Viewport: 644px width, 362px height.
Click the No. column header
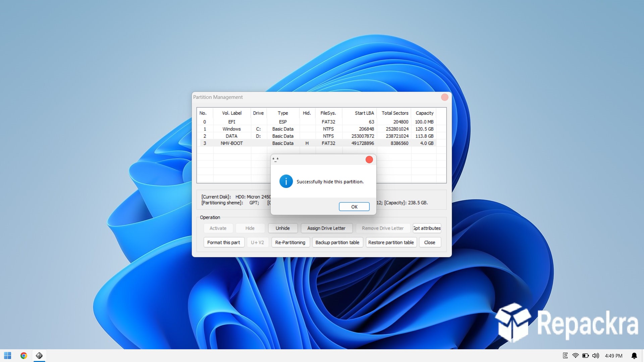pyautogui.click(x=205, y=113)
